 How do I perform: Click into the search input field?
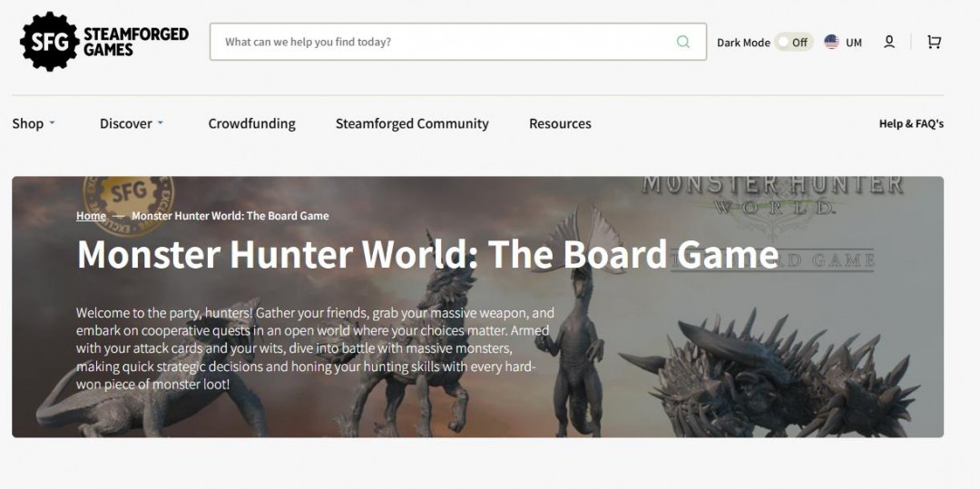point(458,42)
